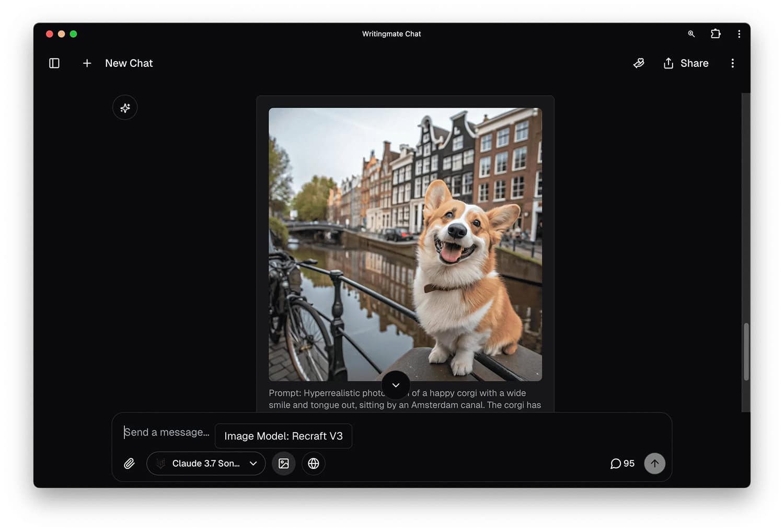Toggle the sidebar panel visibility

coord(54,63)
